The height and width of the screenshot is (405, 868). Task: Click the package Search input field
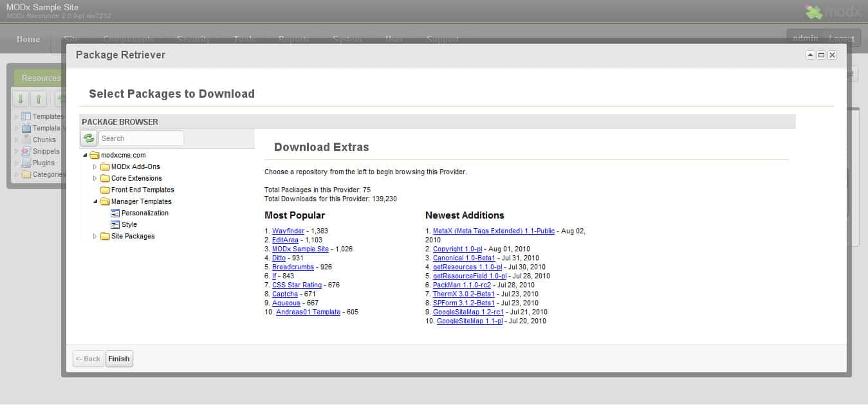coord(141,138)
